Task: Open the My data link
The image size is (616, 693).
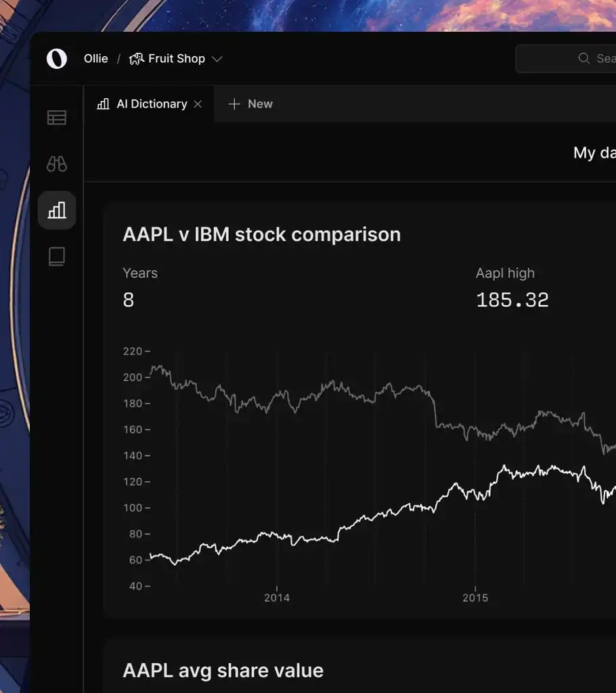Action: (x=594, y=152)
